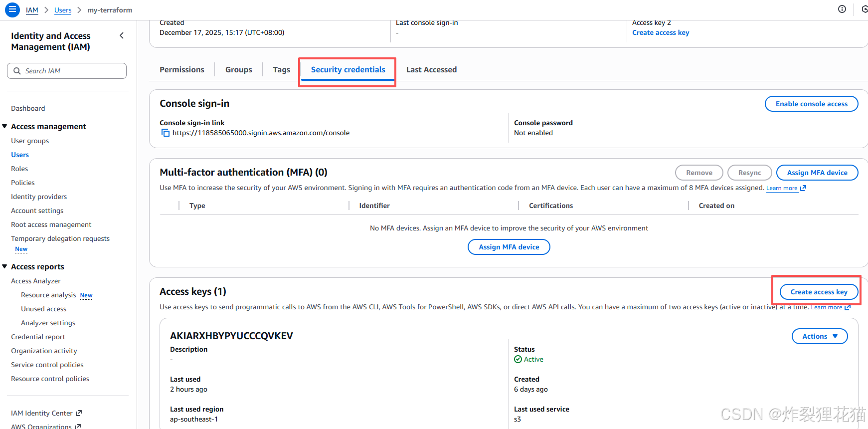
Task: Open Policies in the sidebar
Action: click(x=23, y=183)
